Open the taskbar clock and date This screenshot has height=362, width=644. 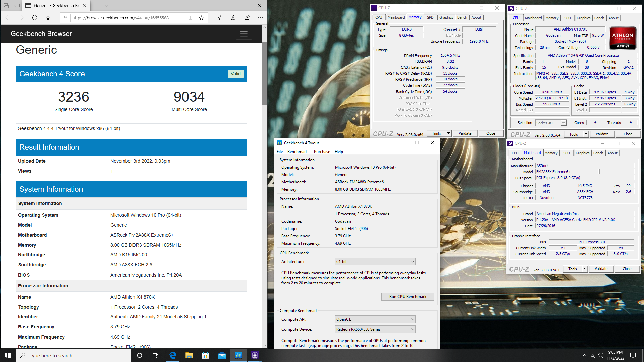615,355
